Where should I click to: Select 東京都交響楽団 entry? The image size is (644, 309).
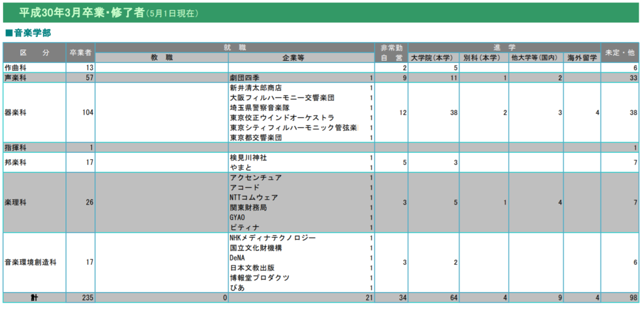coord(256,138)
